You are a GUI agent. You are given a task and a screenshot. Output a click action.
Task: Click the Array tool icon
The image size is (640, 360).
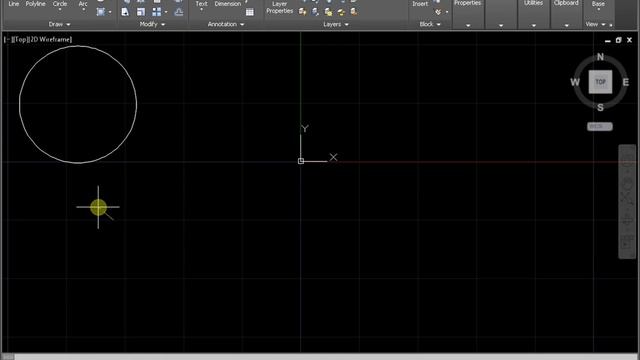click(x=156, y=12)
